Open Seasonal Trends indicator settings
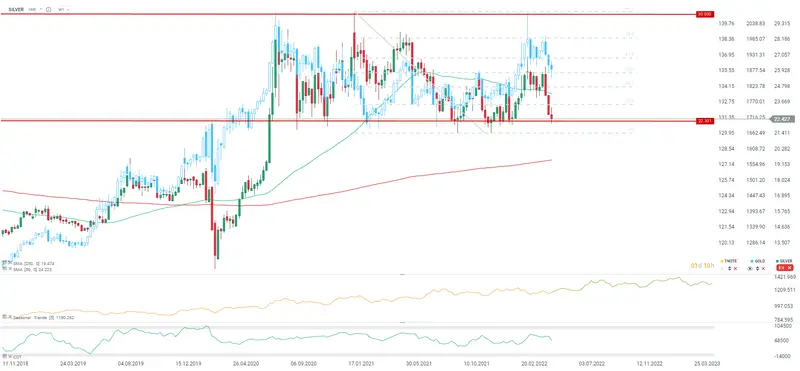This screenshot has height=371, width=800. tap(4, 317)
